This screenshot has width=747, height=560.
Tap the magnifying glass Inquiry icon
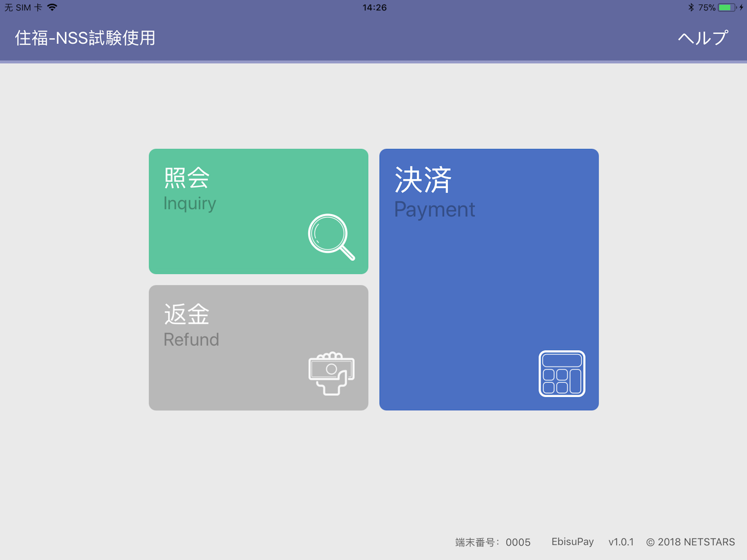pyautogui.click(x=331, y=237)
